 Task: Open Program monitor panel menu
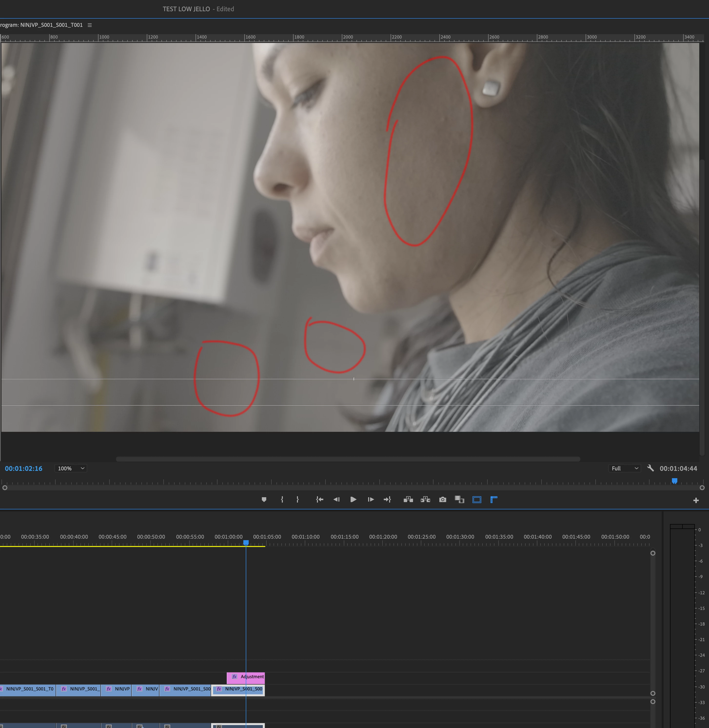[x=90, y=25]
